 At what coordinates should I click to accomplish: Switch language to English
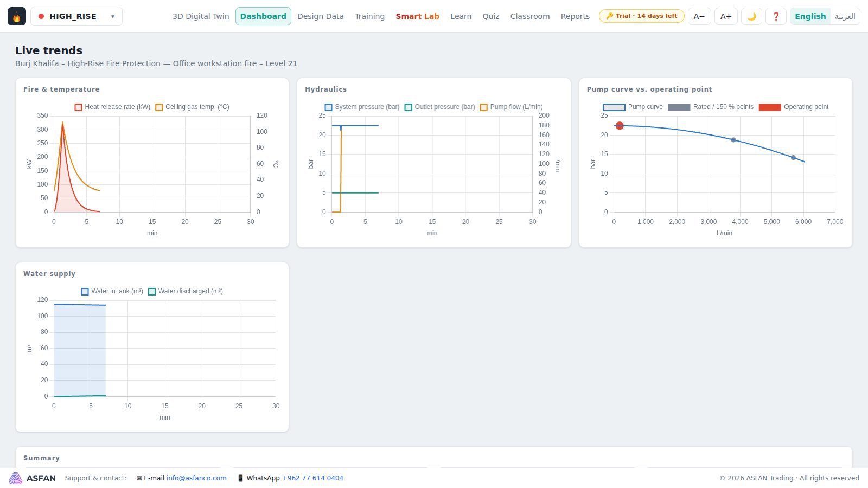[x=810, y=16]
